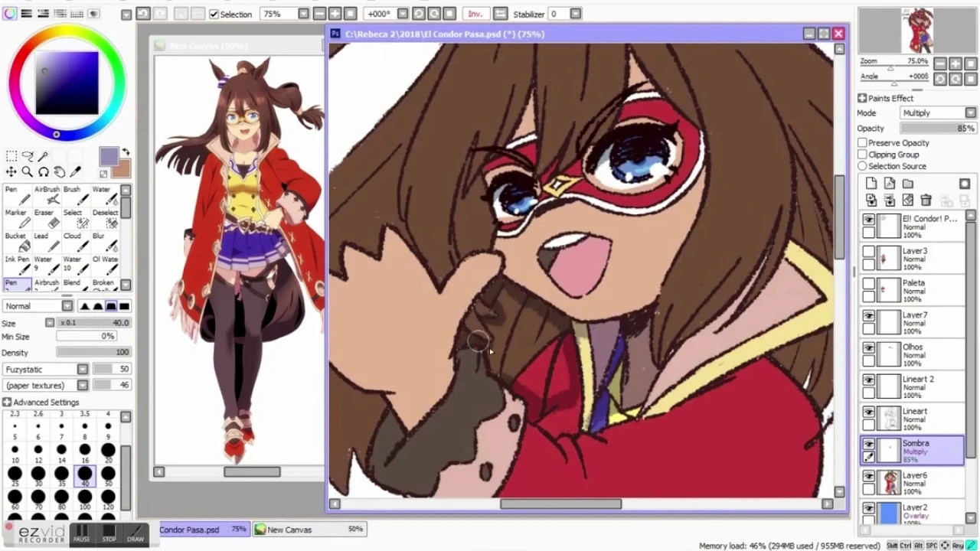This screenshot has width=980, height=551.
Task: Open the rotation angle dropdown in toolbar
Action: point(403,14)
